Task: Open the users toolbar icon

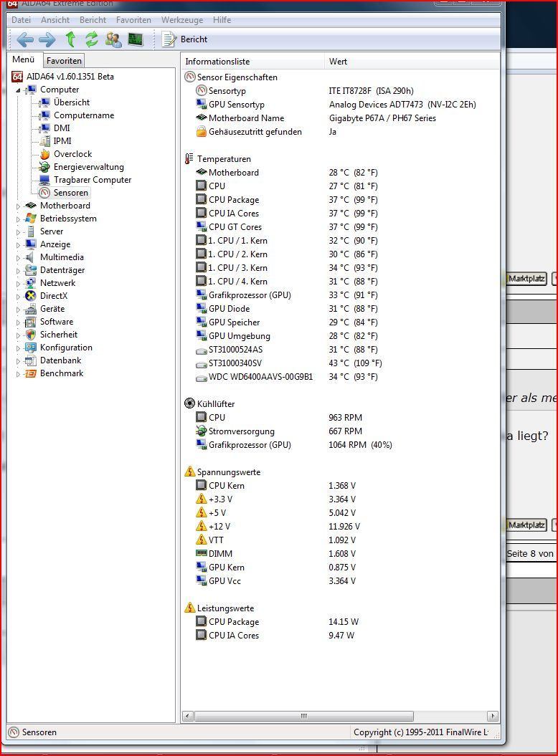Action: pos(113,39)
